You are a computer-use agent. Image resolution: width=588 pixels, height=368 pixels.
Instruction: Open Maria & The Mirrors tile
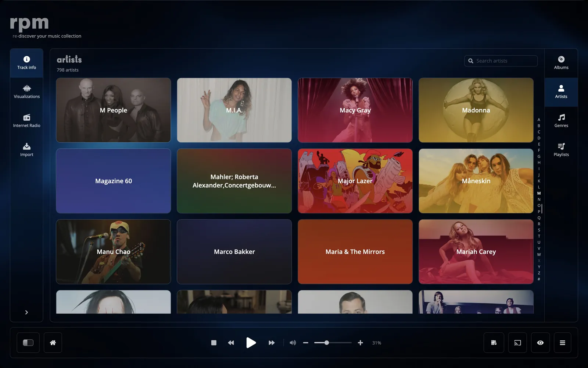[x=355, y=252]
